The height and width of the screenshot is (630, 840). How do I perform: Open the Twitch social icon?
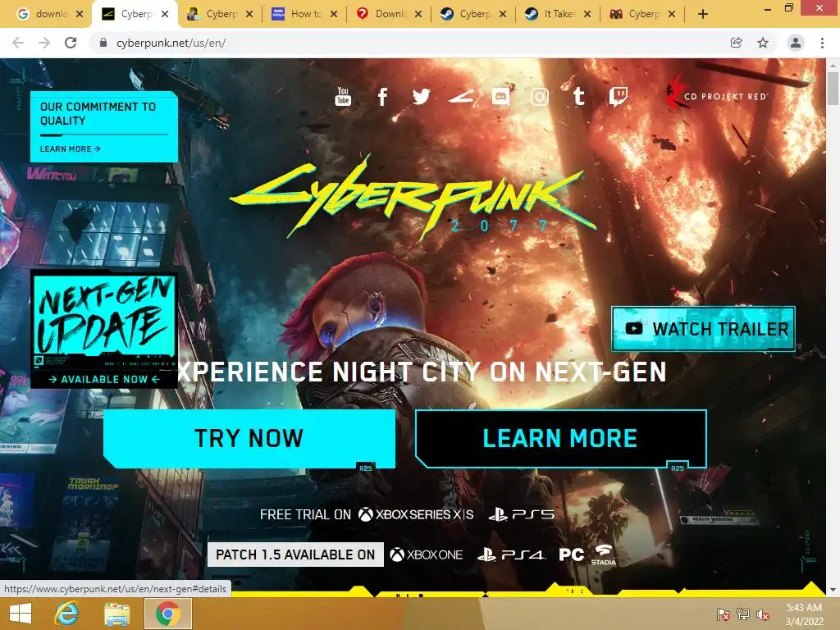tap(619, 97)
